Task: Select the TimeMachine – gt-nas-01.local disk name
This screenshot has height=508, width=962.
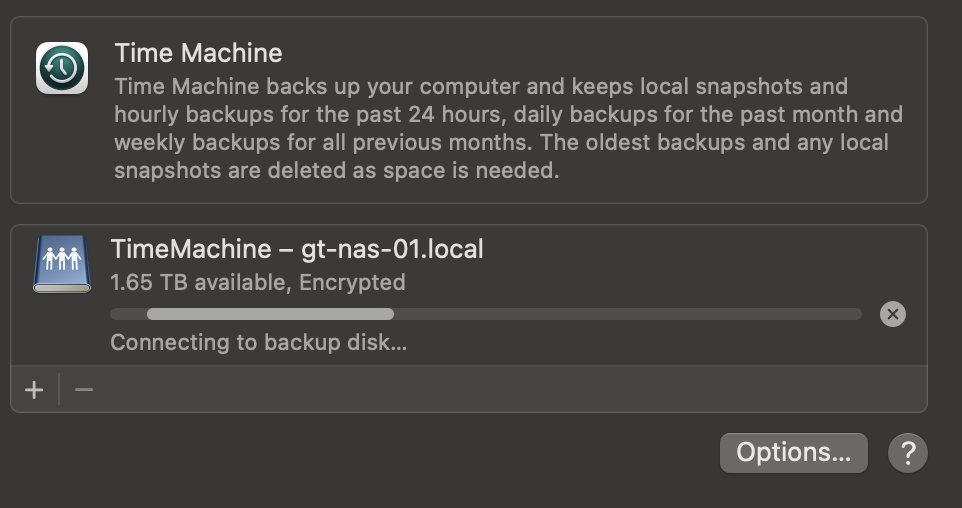Action: click(x=296, y=249)
